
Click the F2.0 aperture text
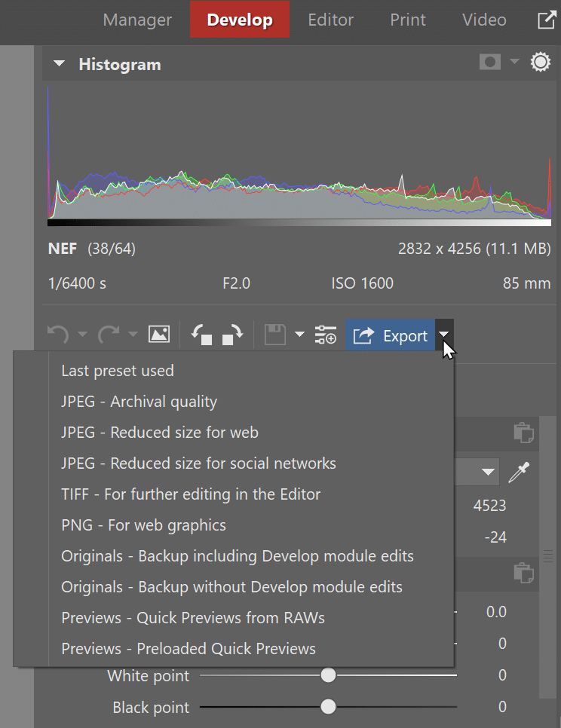[x=236, y=283]
